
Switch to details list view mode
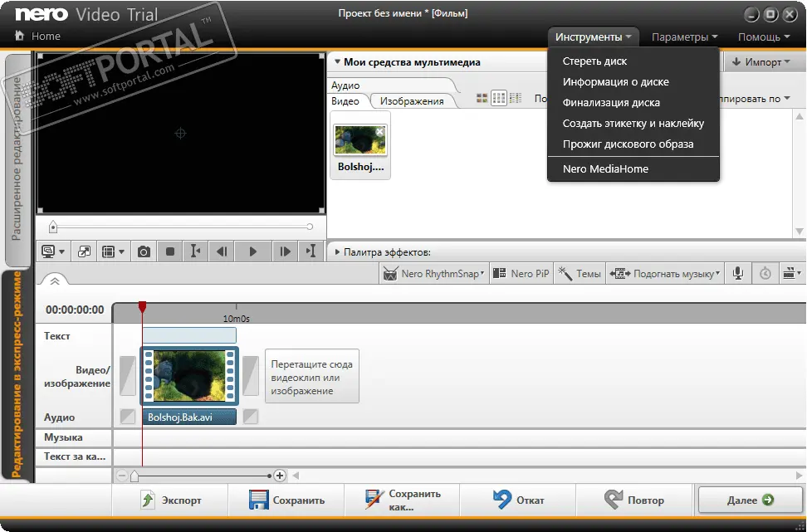pos(516,99)
